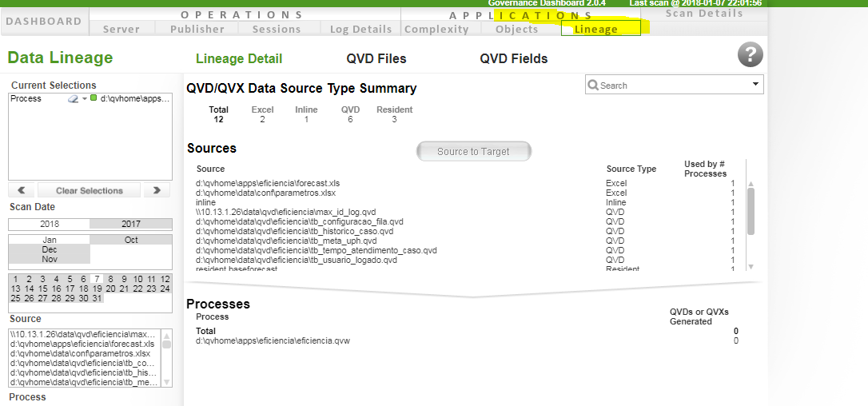Image resolution: width=868 pixels, height=406 pixels.
Task: Click the Clear Selections button
Action: click(90, 190)
